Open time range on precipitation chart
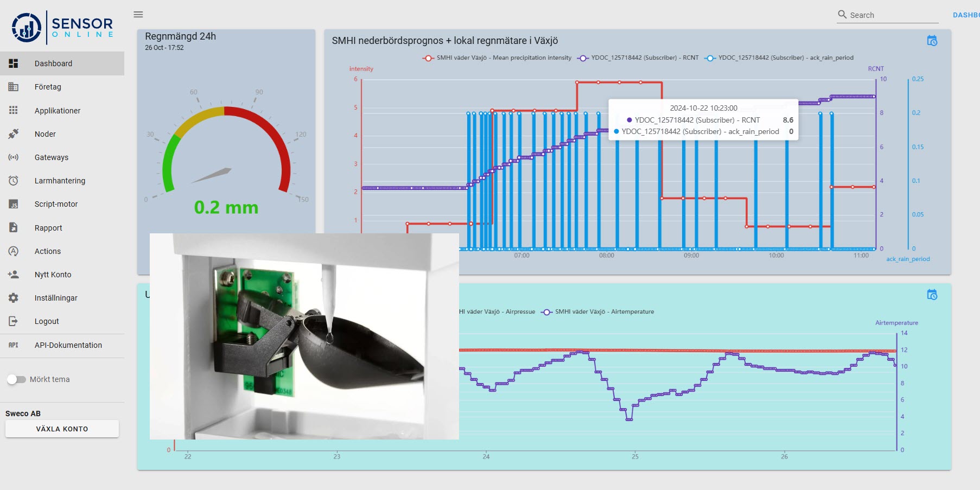 pos(932,41)
